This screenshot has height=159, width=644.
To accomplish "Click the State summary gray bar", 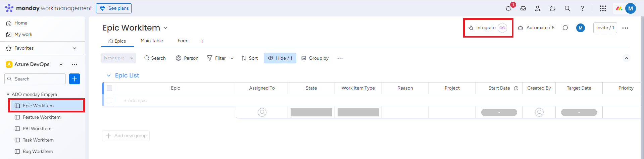I will [311, 112].
